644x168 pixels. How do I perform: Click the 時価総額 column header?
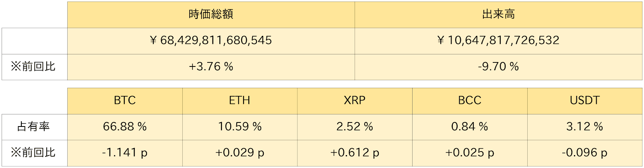click(211, 15)
